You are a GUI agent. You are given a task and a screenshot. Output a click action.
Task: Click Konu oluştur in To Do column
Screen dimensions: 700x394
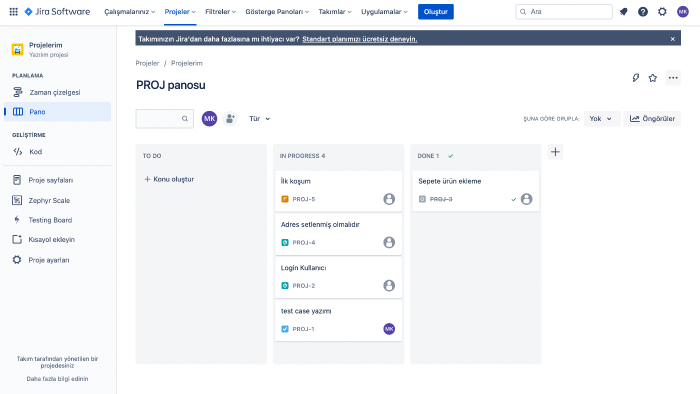coord(169,179)
